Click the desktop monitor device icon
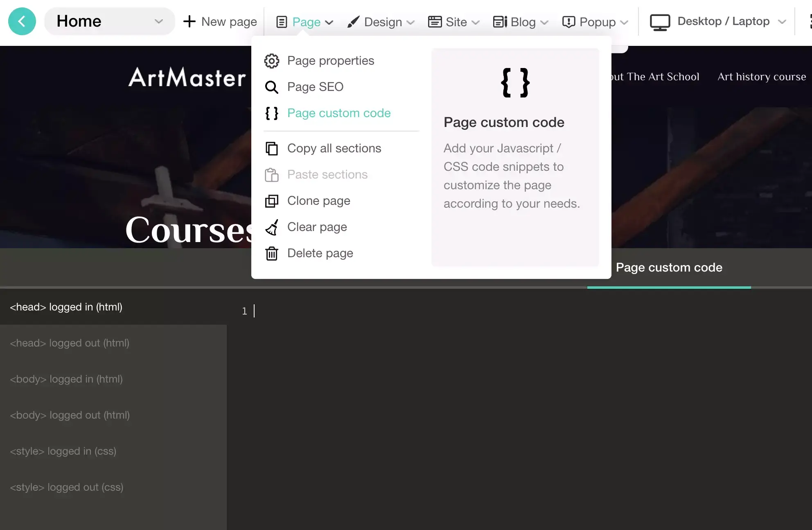 tap(660, 22)
